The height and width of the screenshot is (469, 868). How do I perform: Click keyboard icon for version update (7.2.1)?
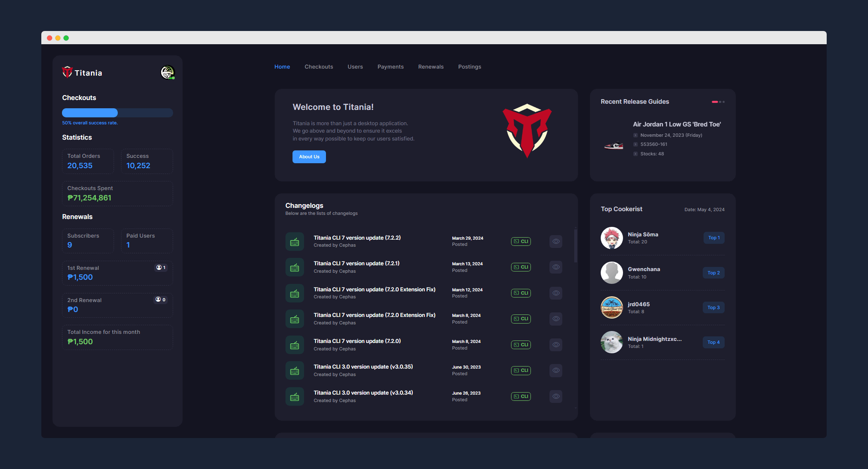[295, 267]
